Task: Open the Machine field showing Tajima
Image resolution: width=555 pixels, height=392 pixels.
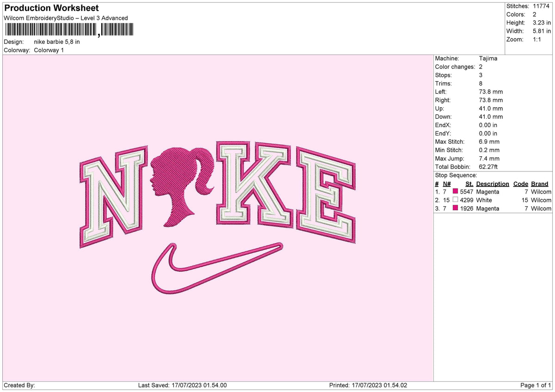Action: pyautogui.click(x=489, y=58)
